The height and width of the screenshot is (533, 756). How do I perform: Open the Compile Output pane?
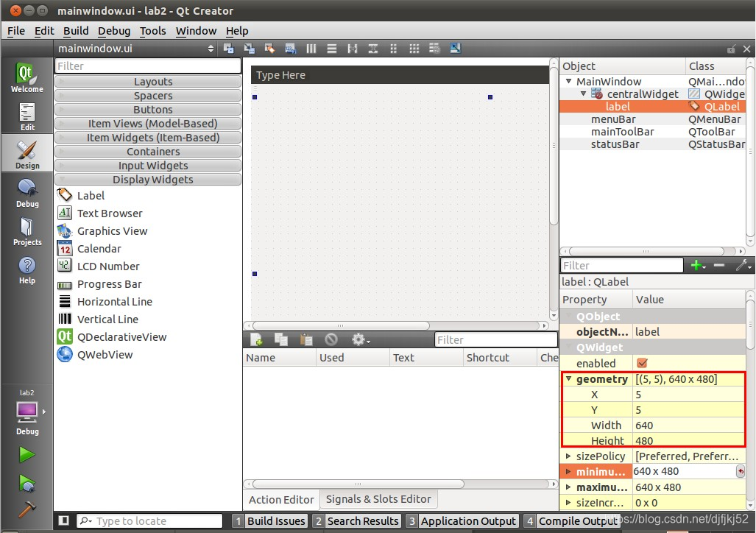tap(571, 521)
